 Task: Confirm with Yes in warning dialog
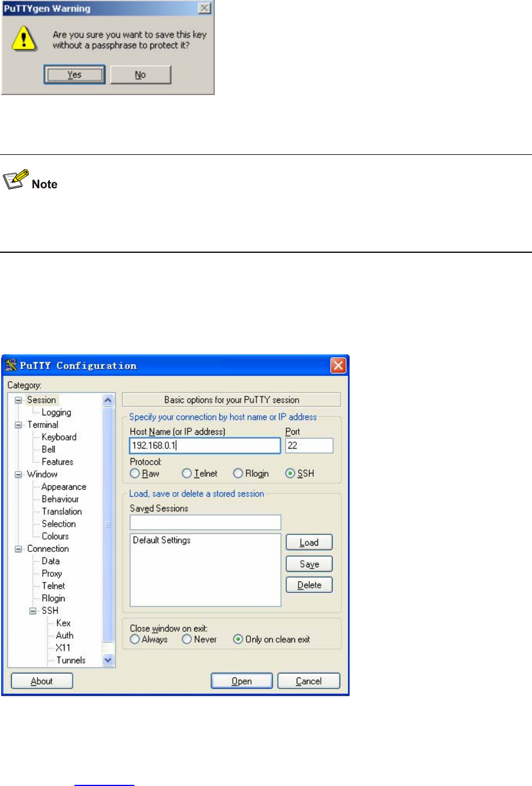(74, 75)
